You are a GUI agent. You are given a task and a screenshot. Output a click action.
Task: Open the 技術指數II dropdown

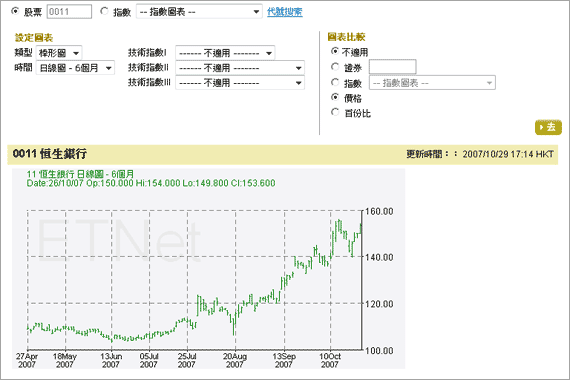240,68
